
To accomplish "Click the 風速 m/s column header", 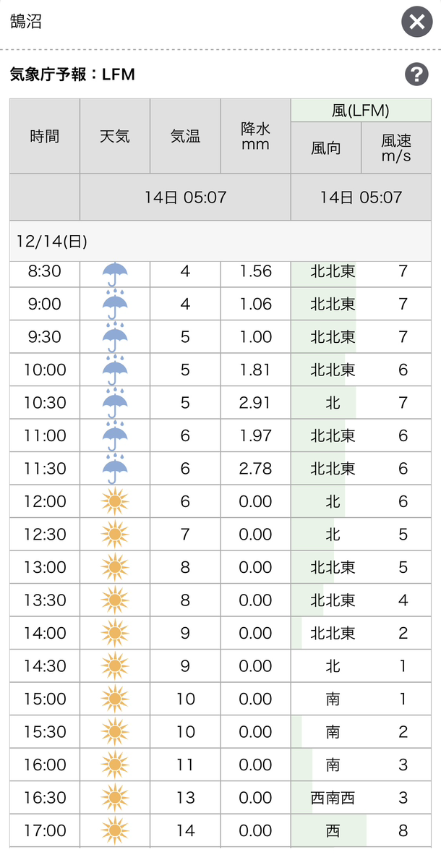I will coord(396,148).
